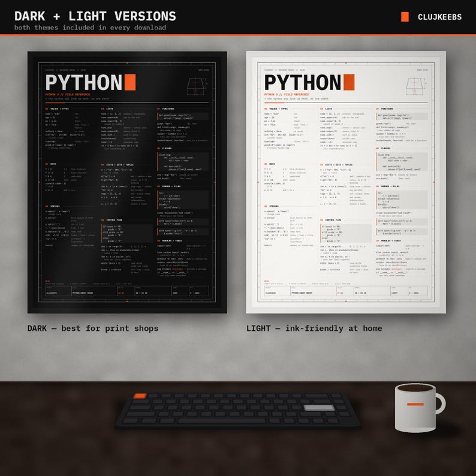Click keycap diagram on the light poster
The image size is (476, 476).
pyautogui.click(x=415, y=86)
